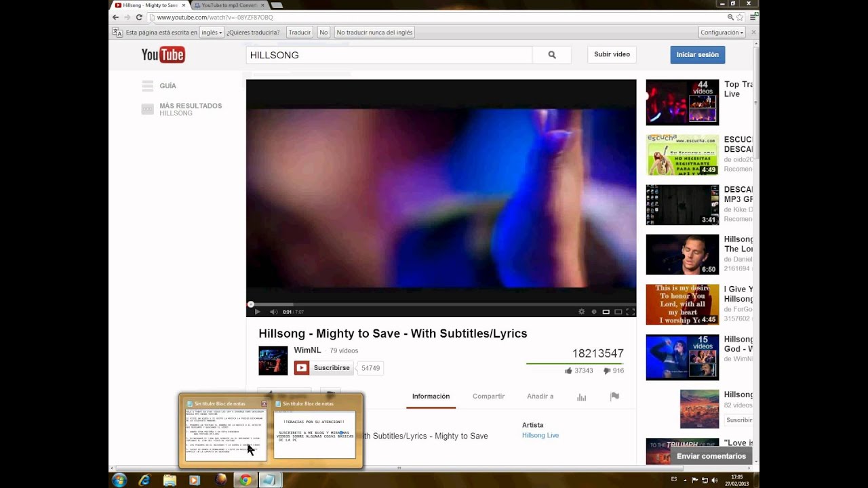This screenshot has width=868, height=488.
Task: Open the Configuración dropdown in translate bar
Action: pos(722,32)
